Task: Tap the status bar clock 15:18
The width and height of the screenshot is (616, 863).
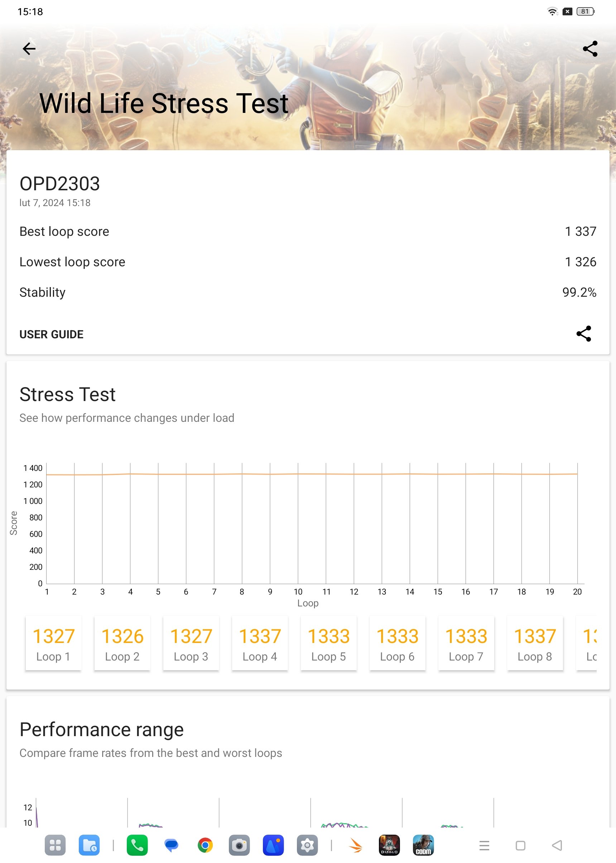Action: tap(30, 12)
